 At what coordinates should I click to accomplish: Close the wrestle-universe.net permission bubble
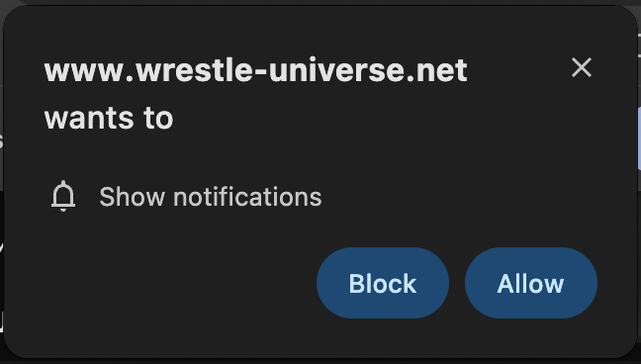582,67
